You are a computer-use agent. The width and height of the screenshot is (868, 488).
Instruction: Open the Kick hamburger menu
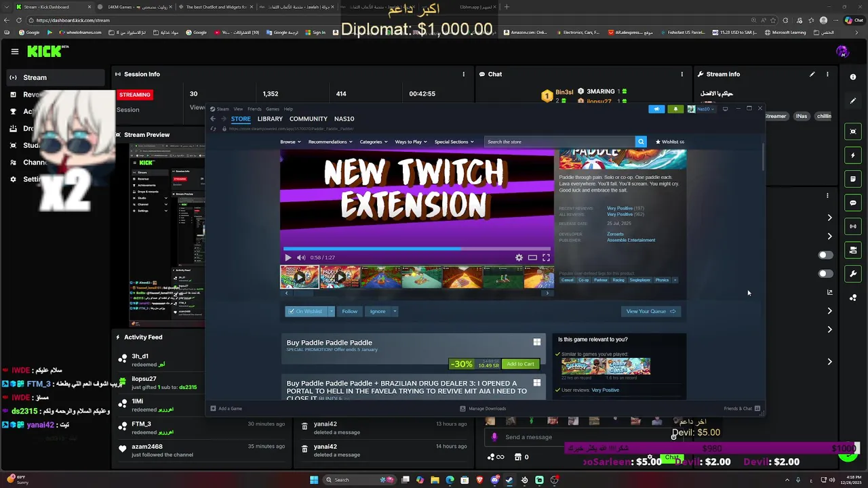(15, 52)
